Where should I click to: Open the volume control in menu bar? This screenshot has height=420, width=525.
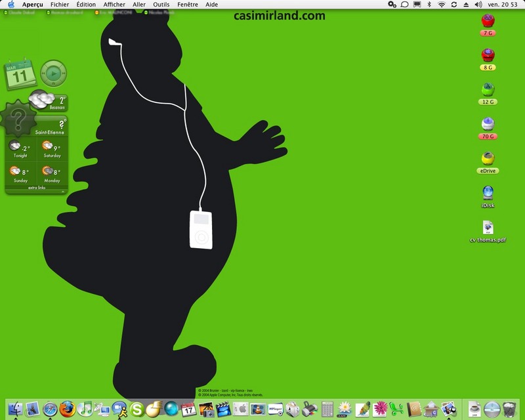(478, 5)
